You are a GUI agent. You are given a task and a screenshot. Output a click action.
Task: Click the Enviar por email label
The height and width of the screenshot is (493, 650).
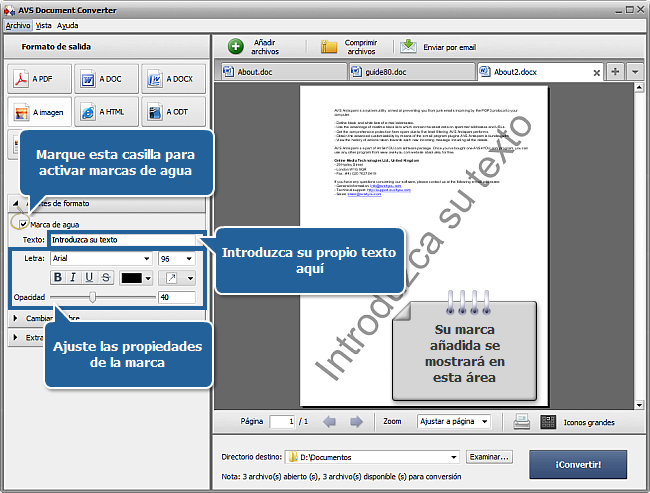pos(449,47)
